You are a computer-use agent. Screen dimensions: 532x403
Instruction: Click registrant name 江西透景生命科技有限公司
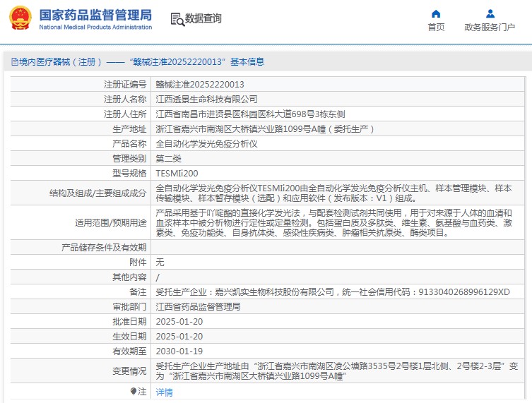click(206, 99)
